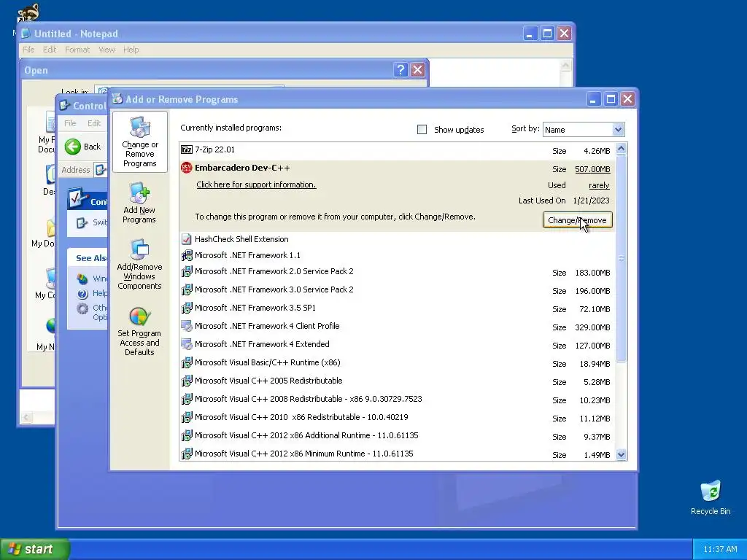Toggle the Show updates checkbox
The height and width of the screenshot is (560, 747).
tap(422, 130)
